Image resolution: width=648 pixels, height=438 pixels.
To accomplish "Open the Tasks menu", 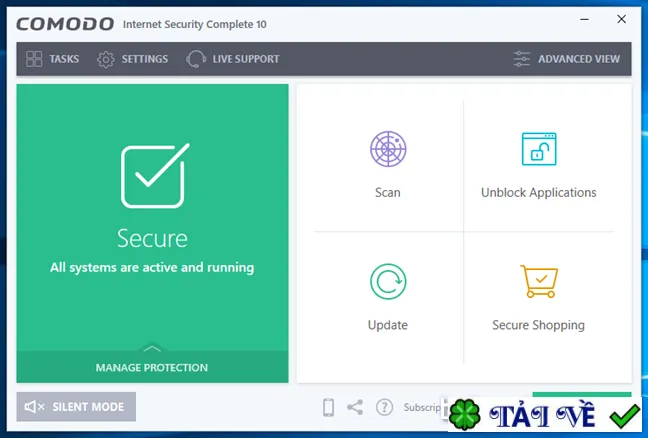I will (x=52, y=59).
